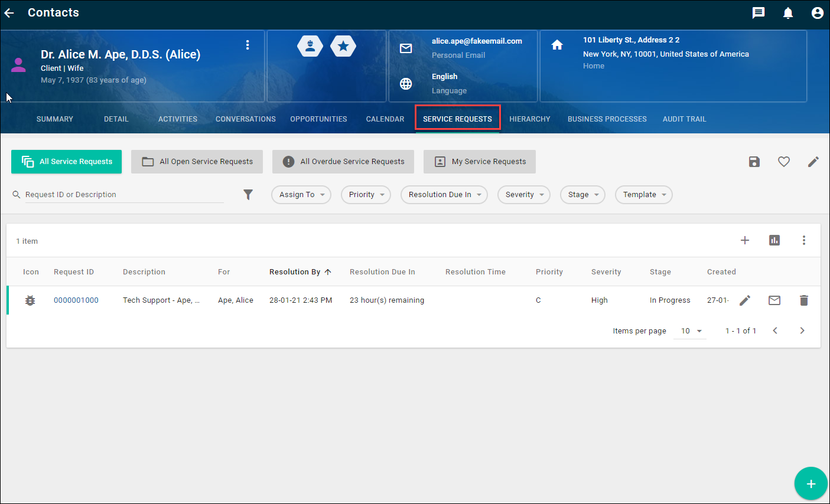Screen dimensions: 830x504
Task: Select the Service Requests tab
Action: pos(458,119)
